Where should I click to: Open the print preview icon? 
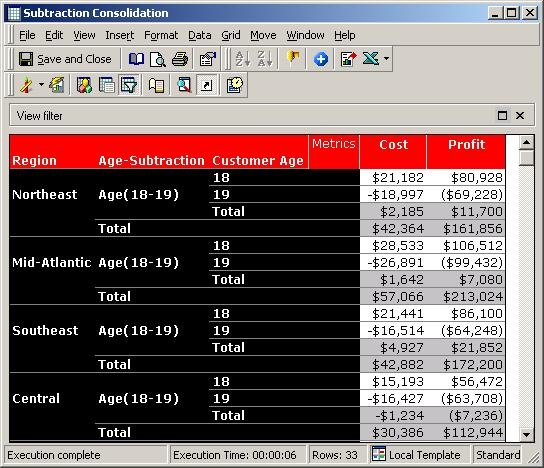coord(158,59)
